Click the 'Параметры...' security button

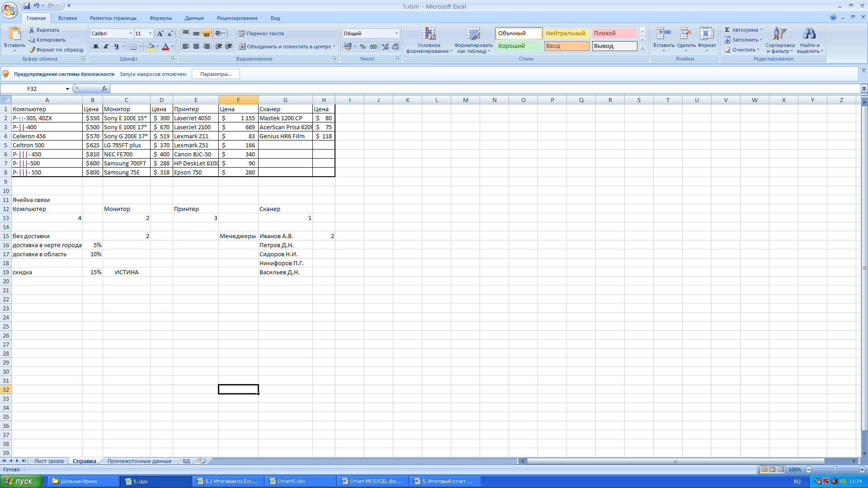[x=216, y=74]
